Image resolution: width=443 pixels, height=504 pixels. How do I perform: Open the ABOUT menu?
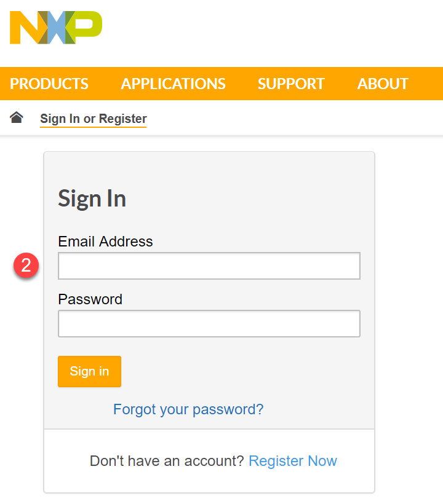pyautogui.click(x=383, y=84)
